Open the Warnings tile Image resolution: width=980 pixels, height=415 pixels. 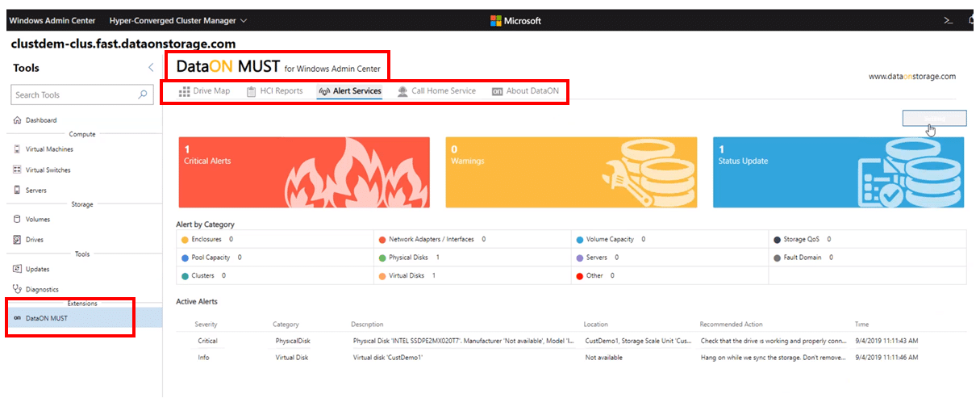(x=571, y=172)
